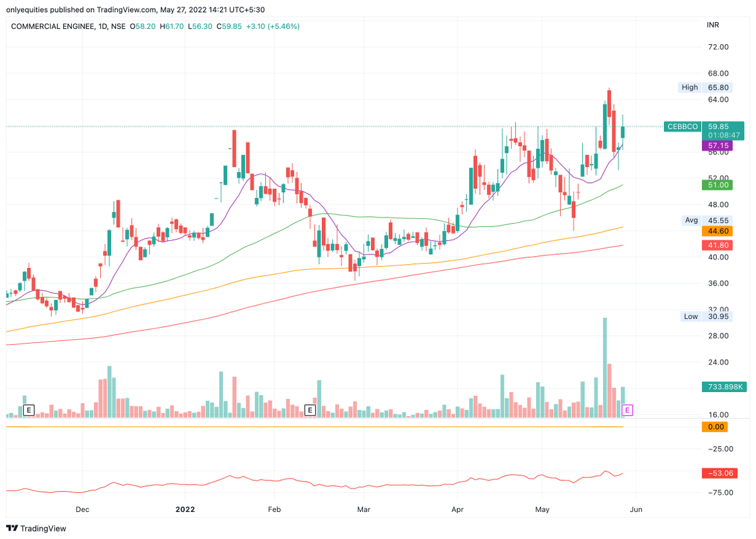Click the change value +3.10 (+5.46%)
This screenshot has width=756, height=539.
273,26
